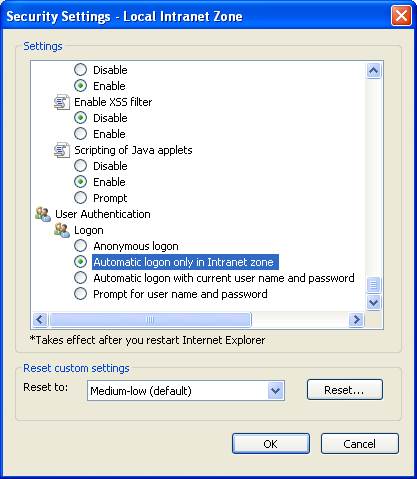Confirm settings with OK button
This screenshot has height=479, width=417.
[271, 444]
